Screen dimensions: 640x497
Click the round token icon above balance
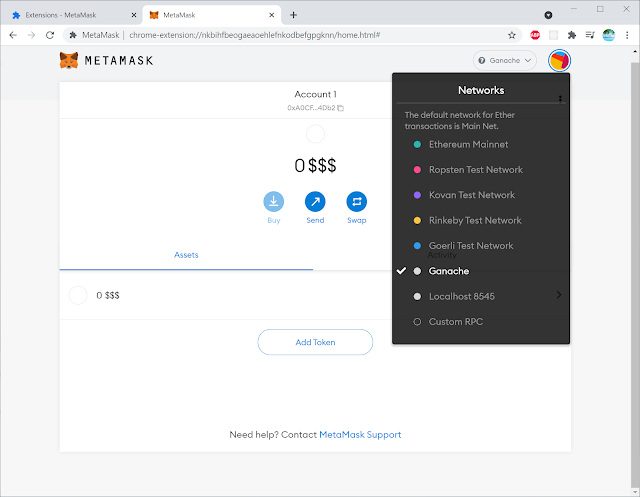point(315,134)
